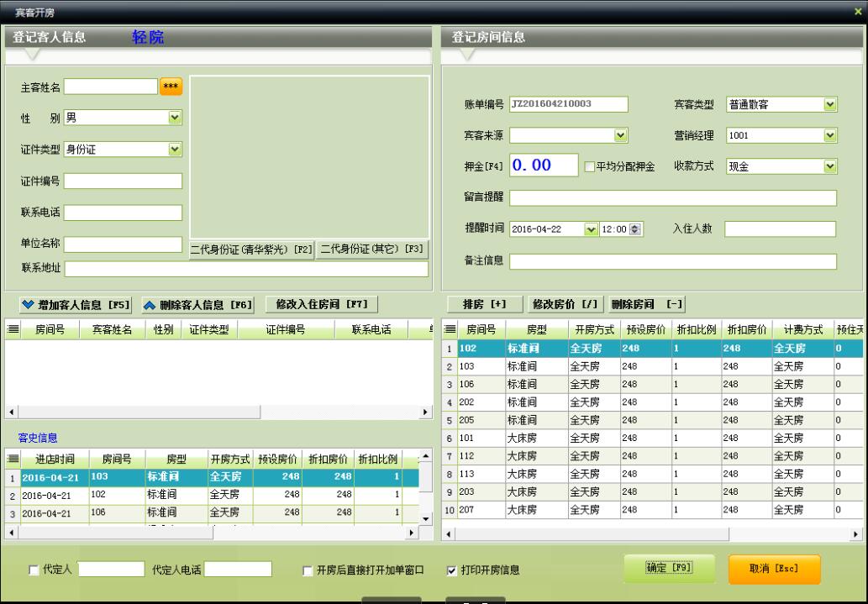Viewport: 868px width, 604px height.
Task: Click the 押金 deposit field 0.00
Action: (x=544, y=165)
